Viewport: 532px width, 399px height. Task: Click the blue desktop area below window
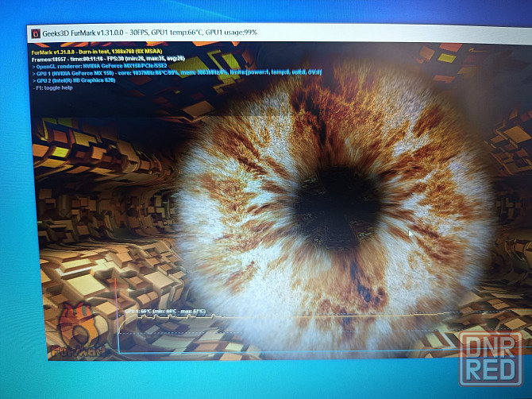click(x=238, y=382)
